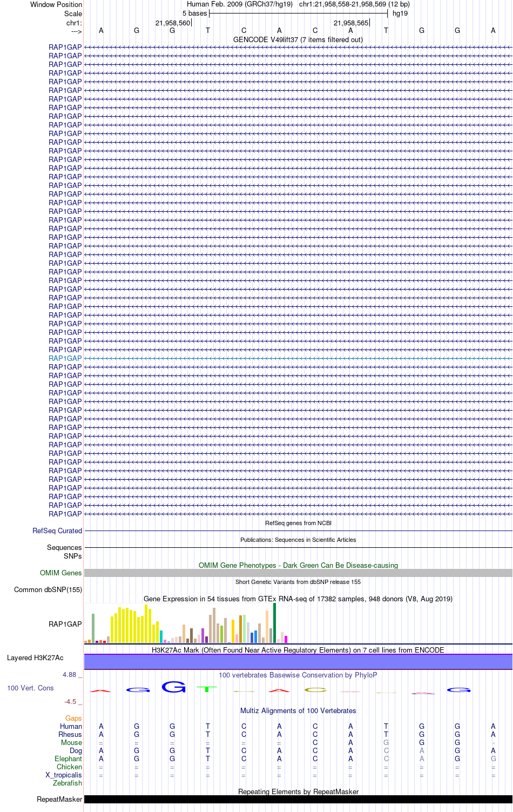Click the GTEx Gene Expression track title
Screen dimensions: 513x812
[298, 599]
